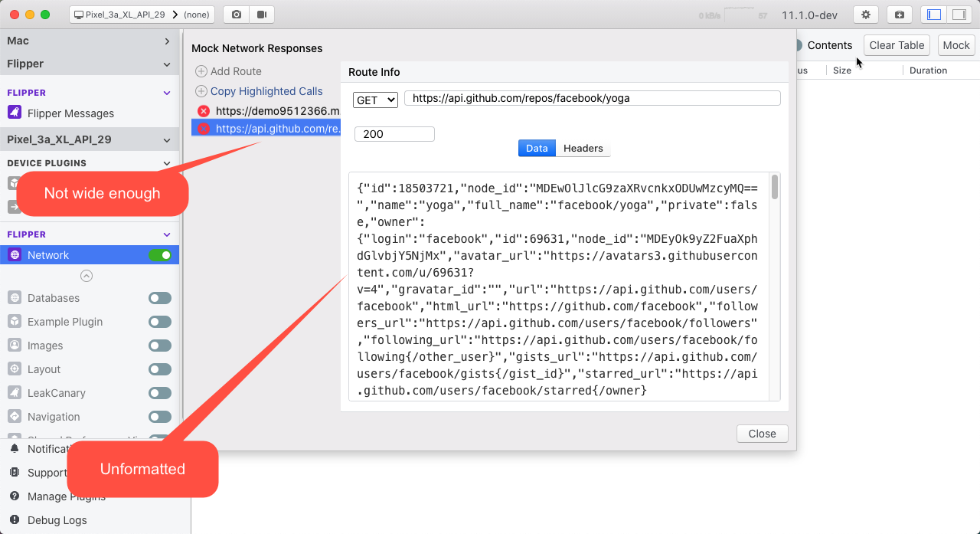Click the plus icon beside Copy Highlighted Calls

(201, 91)
